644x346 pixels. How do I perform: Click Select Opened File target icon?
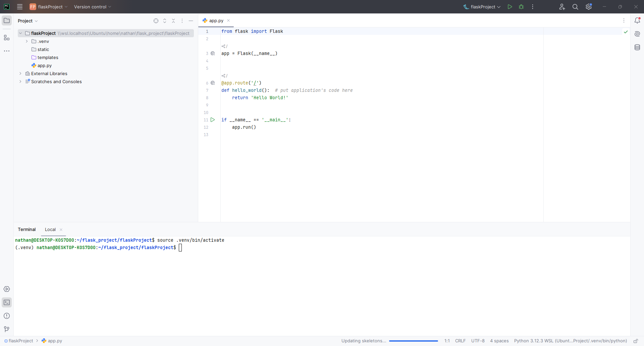(x=156, y=21)
